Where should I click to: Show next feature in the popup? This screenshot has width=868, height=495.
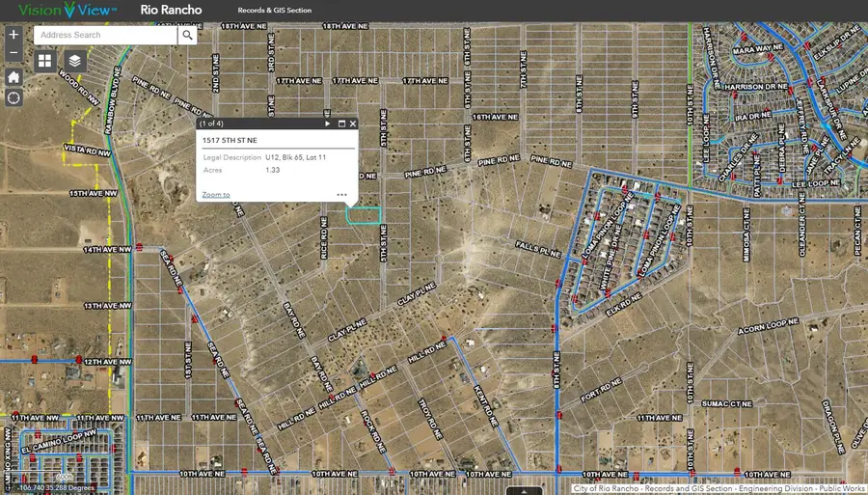click(x=328, y=124)
